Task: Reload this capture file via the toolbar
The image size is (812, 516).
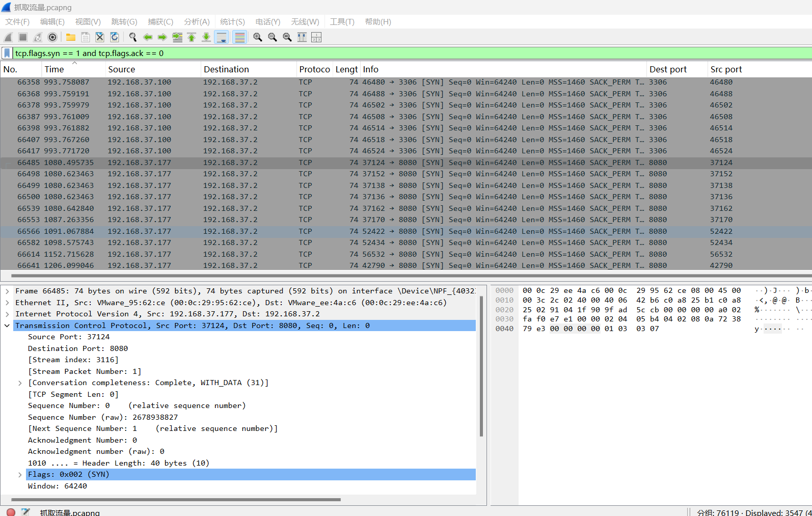Action: pyautogui.click(x=115, y=37)
